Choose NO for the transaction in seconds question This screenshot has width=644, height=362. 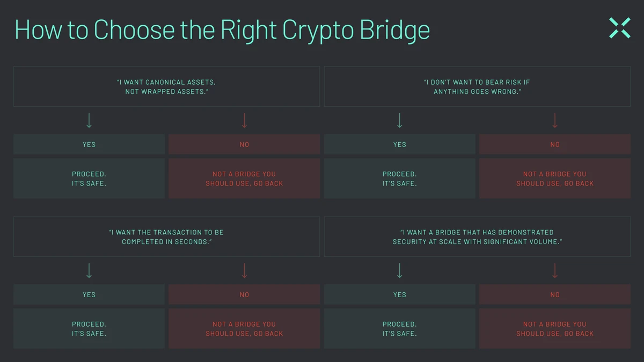tap(244, 294)
